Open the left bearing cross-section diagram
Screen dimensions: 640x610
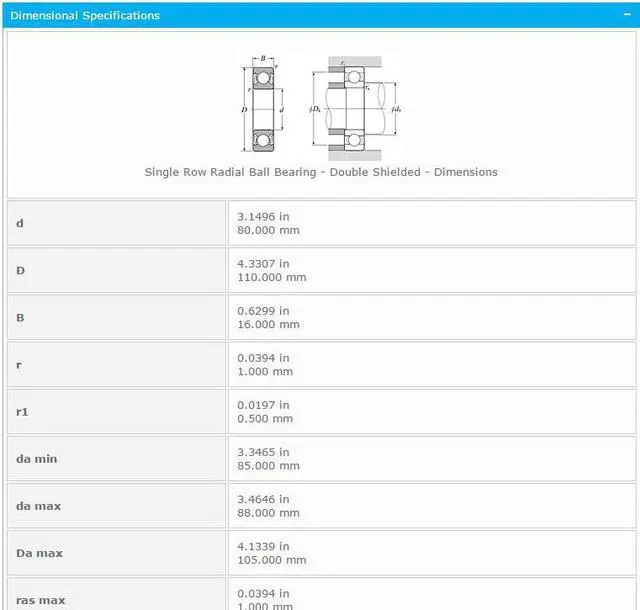pos(263,102)
